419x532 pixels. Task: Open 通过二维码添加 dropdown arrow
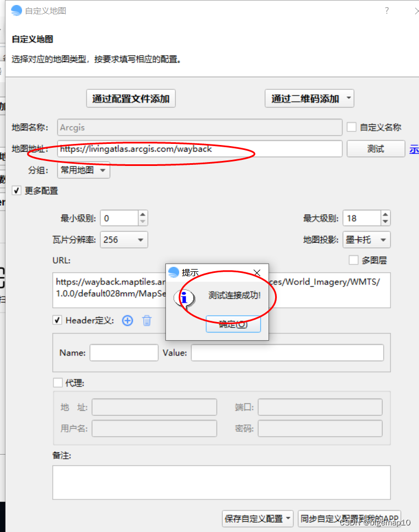pos(348,98)
